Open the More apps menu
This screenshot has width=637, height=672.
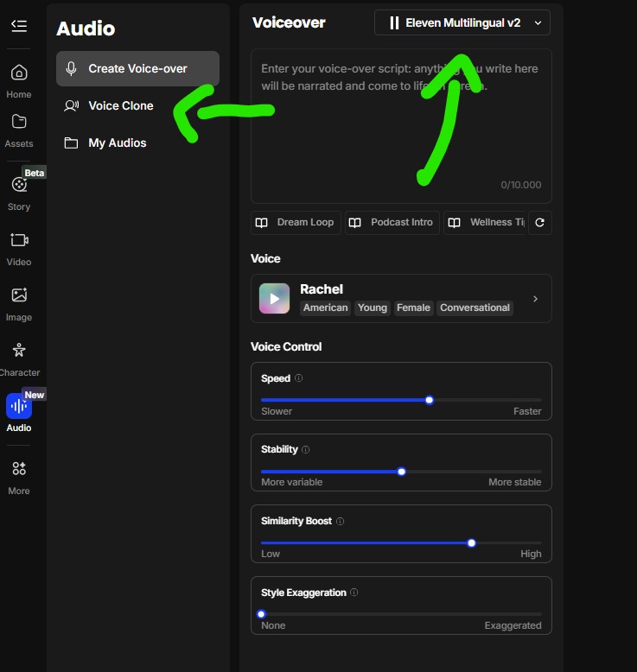[19, 478]
